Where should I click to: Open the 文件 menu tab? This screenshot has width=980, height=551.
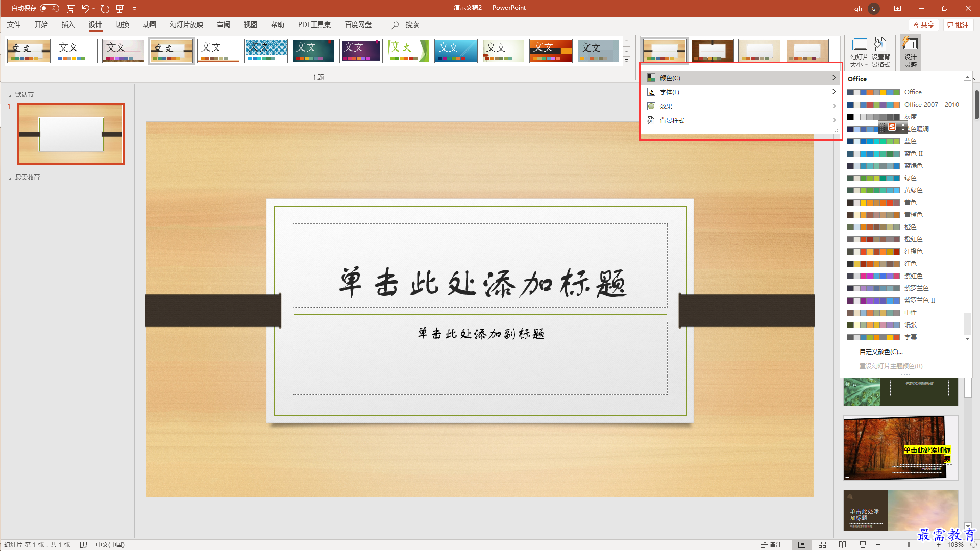[14, 24]
